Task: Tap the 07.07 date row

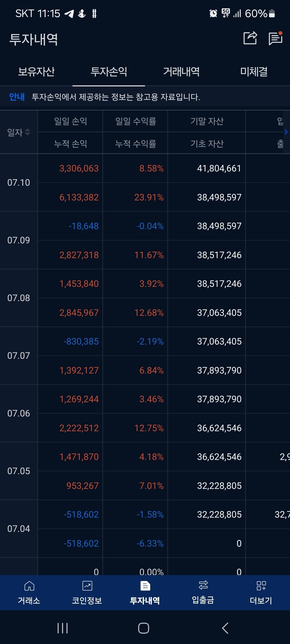Action: [19, 356]
